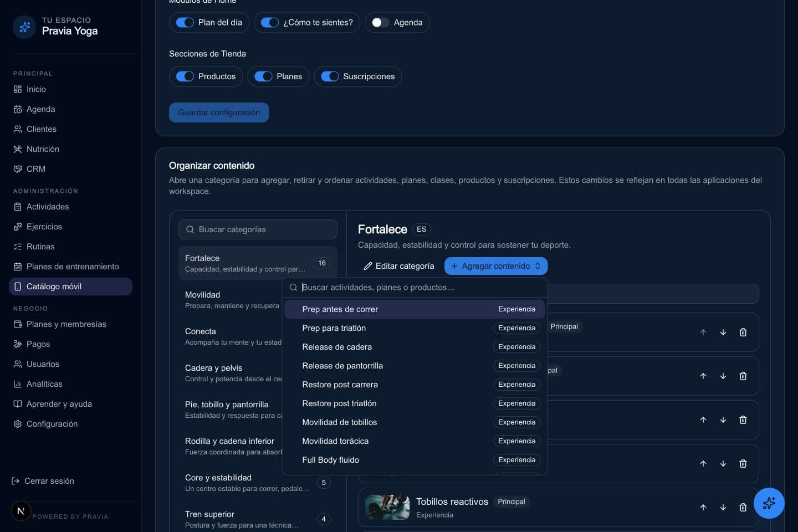Select Prep antes de correr from list
This screenshot has width=798, height=532.
tap(415, 309)
